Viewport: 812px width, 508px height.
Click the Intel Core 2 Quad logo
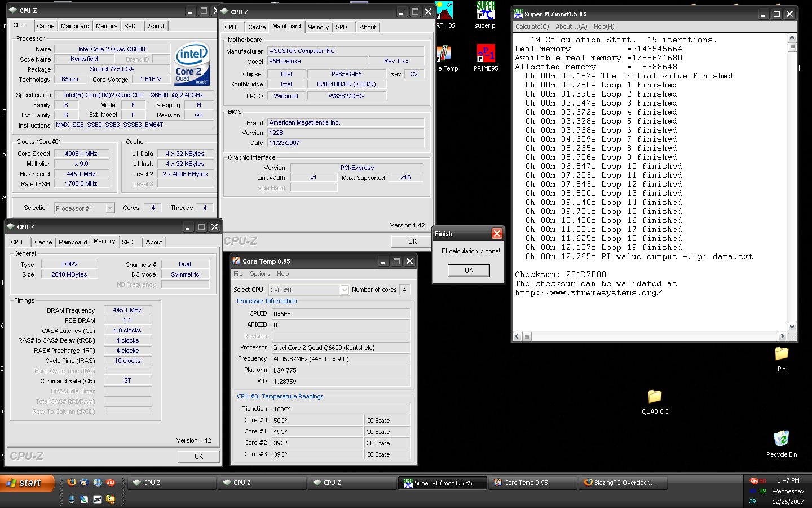(192, 64)
